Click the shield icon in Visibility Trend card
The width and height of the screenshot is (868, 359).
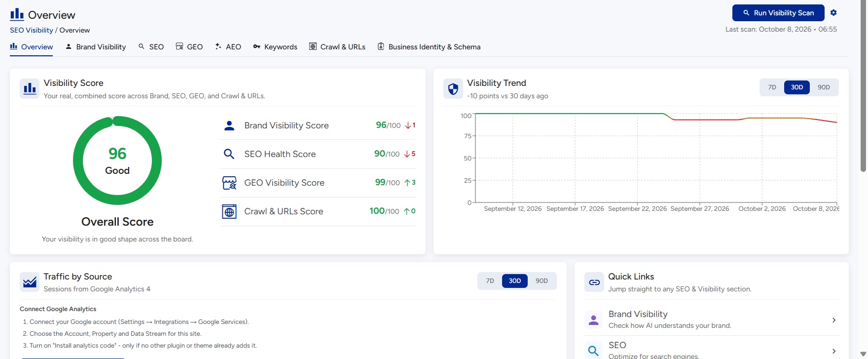tap(453, 89)
